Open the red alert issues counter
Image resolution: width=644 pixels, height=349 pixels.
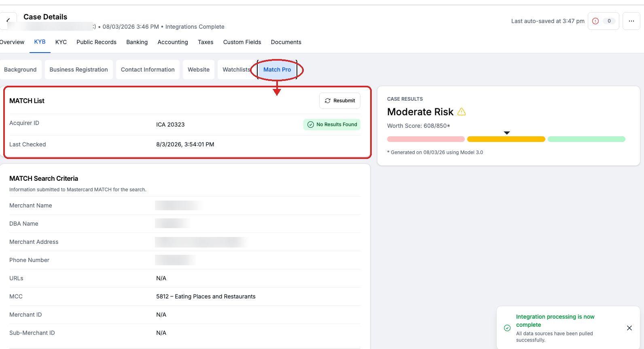pos(603,21)
